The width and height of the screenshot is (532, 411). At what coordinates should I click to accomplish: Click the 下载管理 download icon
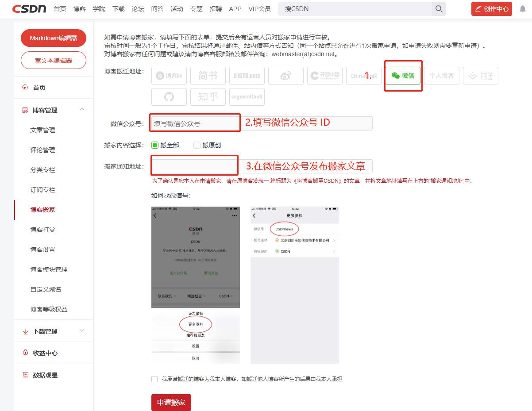point(25,331)
